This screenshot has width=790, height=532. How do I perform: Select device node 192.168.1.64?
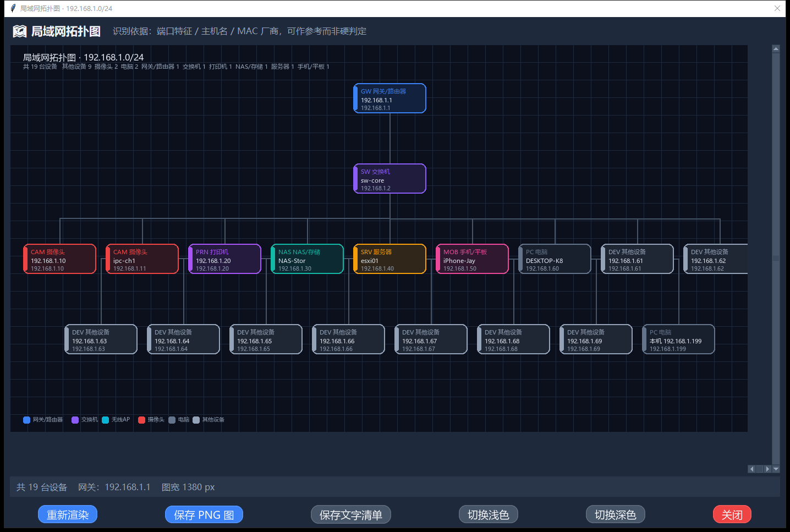point(183,339)
